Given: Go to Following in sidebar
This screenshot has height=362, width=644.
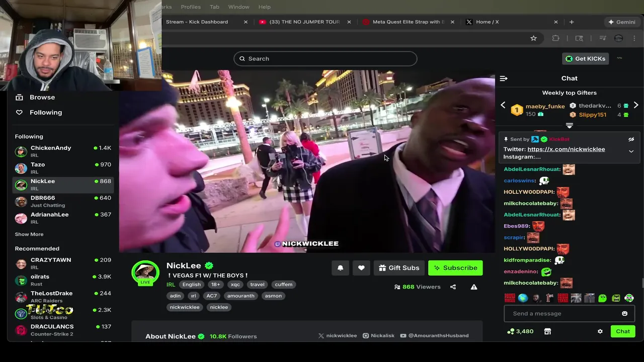Looking at the screenshot, I should [39, 113].
